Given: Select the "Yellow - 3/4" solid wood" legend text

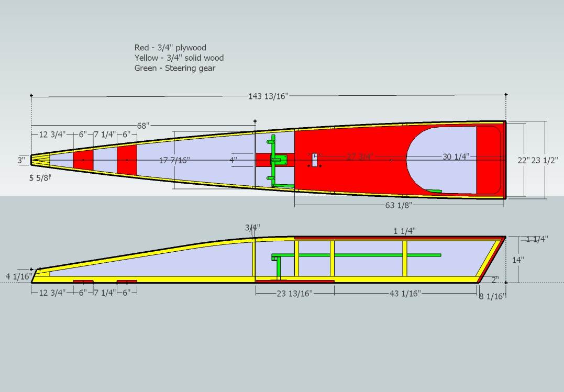Looking at the screenshot, I should 179,58.
